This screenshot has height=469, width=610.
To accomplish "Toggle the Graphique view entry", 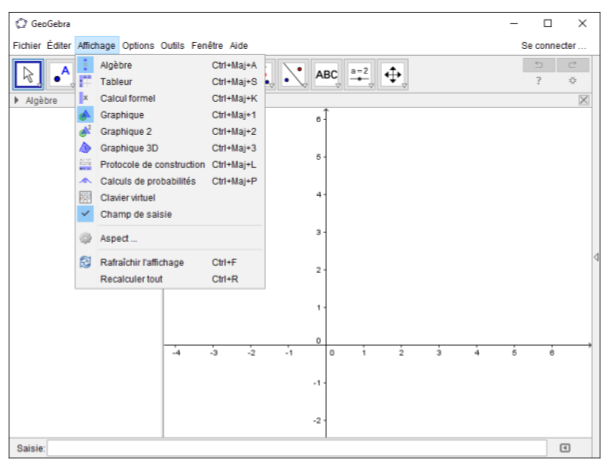I will (x=170, y=115).
